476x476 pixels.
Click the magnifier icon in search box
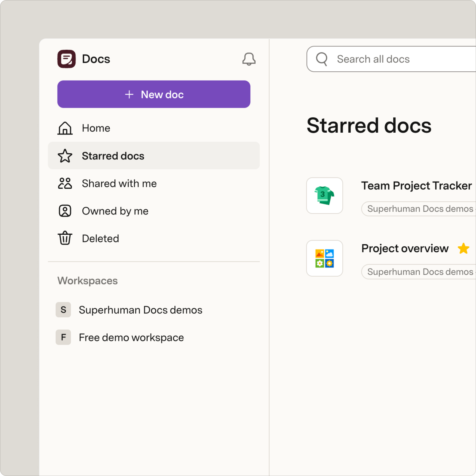pos(322,59)
